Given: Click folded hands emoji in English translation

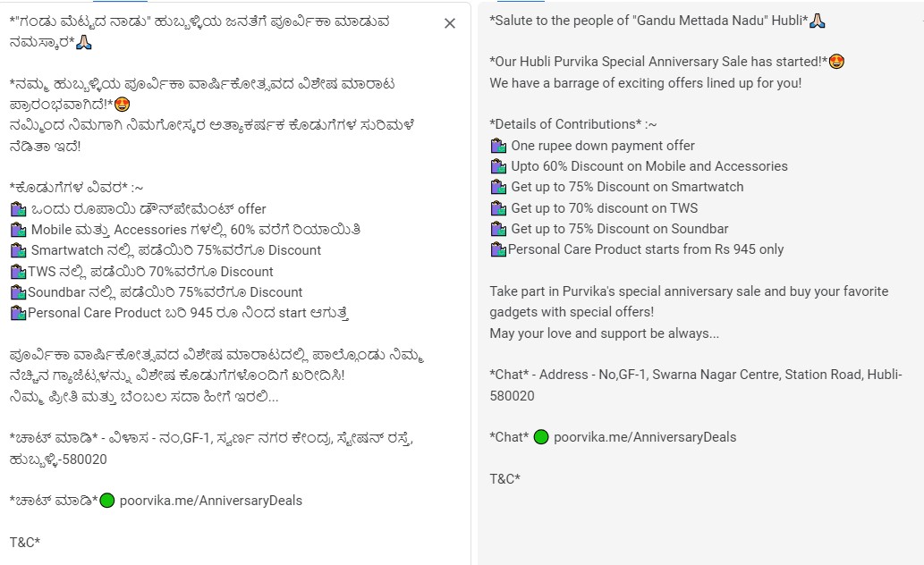Looking at the screenshot, I should [x=816, y=20].
